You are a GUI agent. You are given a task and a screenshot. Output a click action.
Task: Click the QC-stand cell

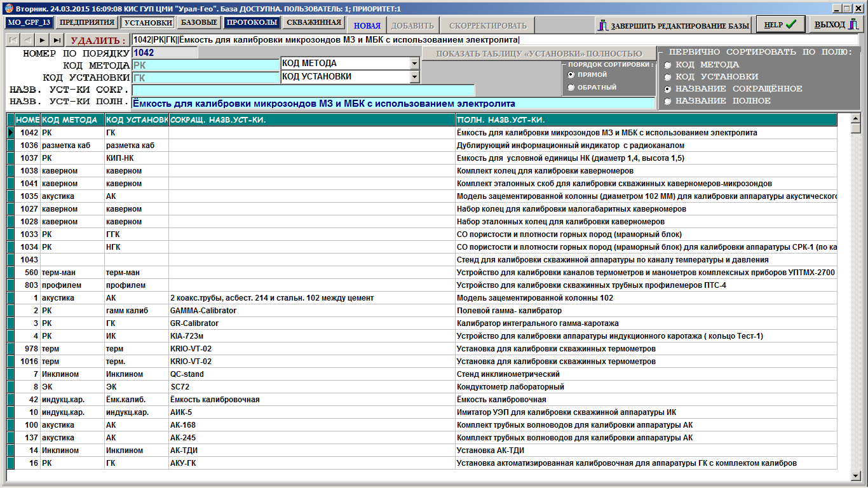pyautogui.click(x=312, y=374)
